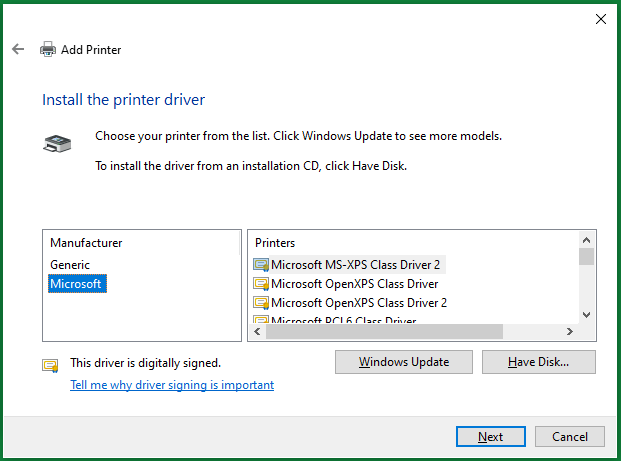Click the Add Printer title icon
The height and width of the screenshot is (461, 621).
[47, 49]
